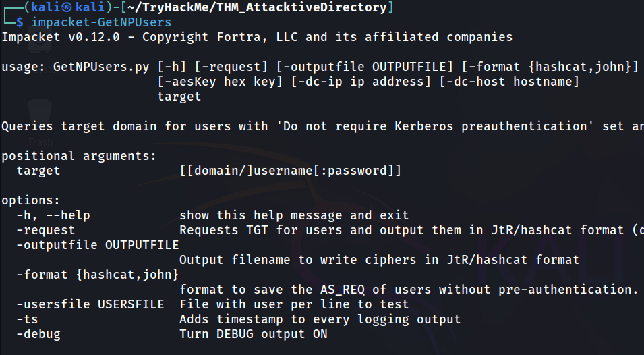Click the Impacket v0.12.0 version text
The image size is (644, 355).
(x=61, y=37)
